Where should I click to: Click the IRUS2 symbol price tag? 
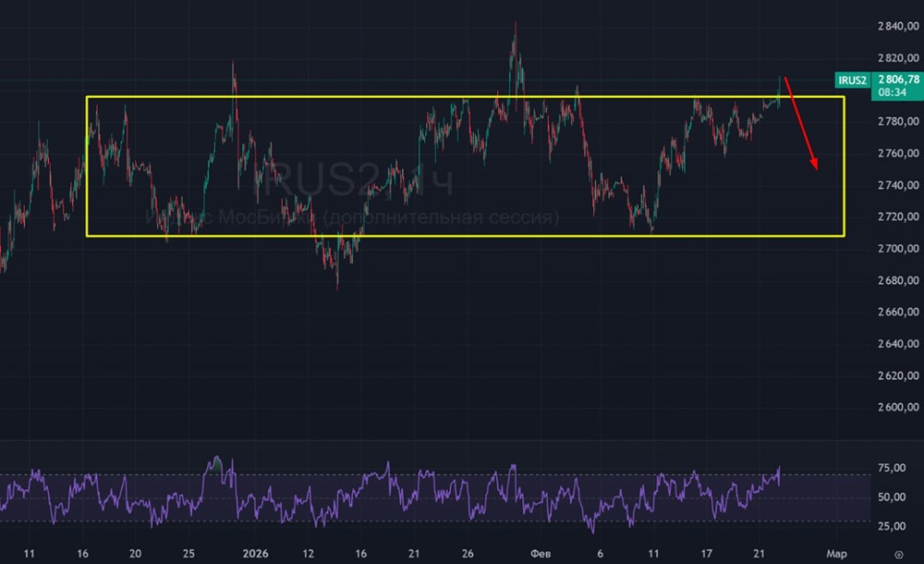(x=853, y=80)
